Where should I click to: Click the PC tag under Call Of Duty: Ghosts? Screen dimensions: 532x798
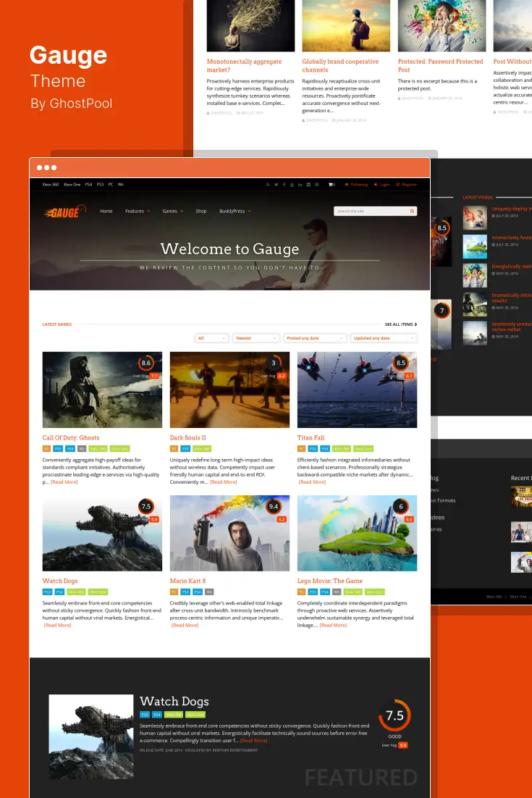point(47,449)
